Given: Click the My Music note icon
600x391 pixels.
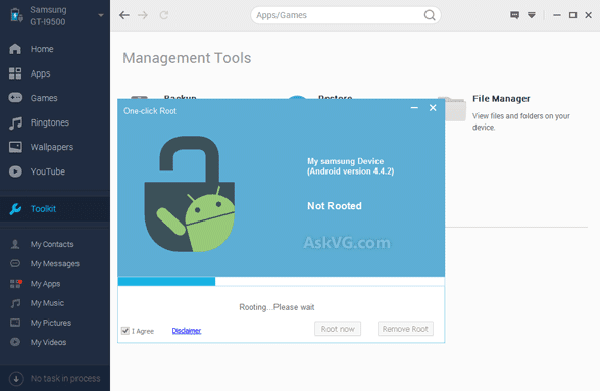Looking at the screenshot, I should click(15, 303).
